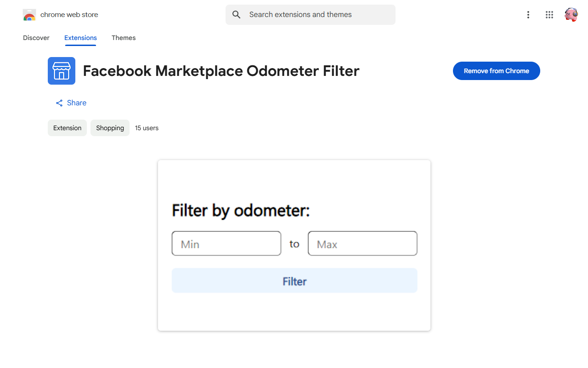Click the share icon beside Share
This screenshot has width=588, height=368.
(x=59, y=103)
